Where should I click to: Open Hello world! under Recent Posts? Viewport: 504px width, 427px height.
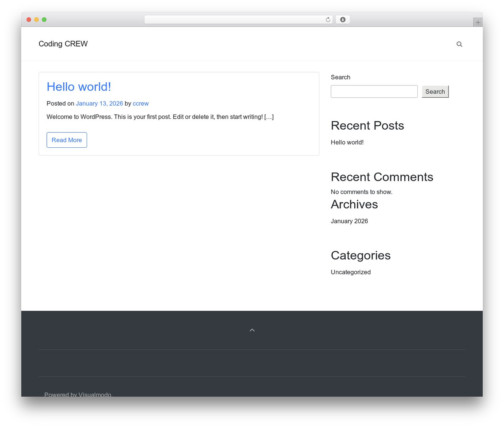pos(347,143)
